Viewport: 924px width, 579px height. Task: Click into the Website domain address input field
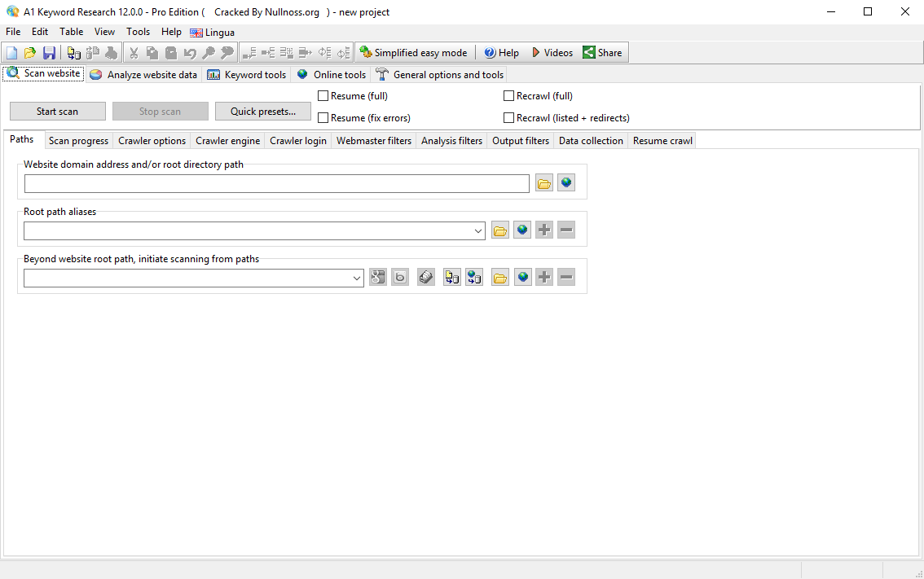click(x=277, y=183)
